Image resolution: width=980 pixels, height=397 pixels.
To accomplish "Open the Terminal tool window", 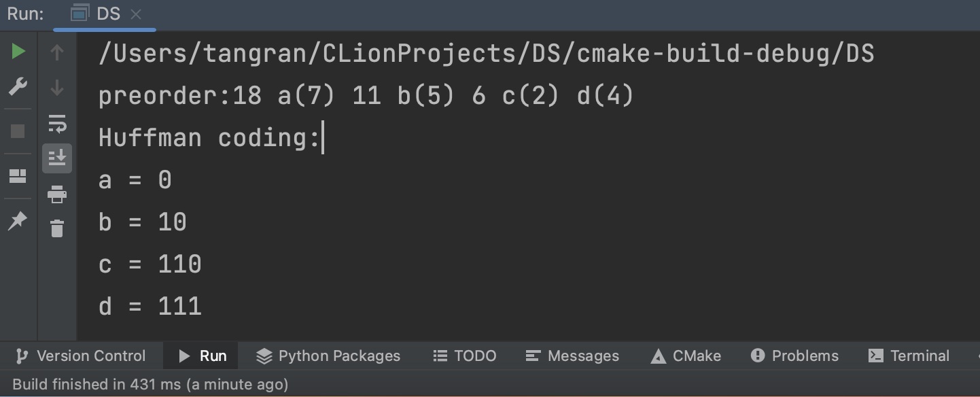I will point(909,356).
